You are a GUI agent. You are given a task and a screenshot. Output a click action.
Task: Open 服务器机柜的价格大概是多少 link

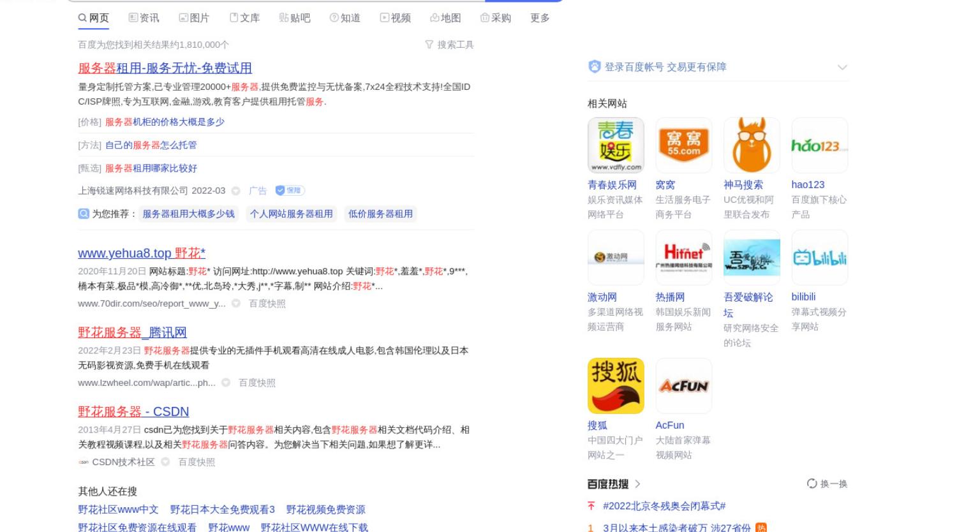165,122
